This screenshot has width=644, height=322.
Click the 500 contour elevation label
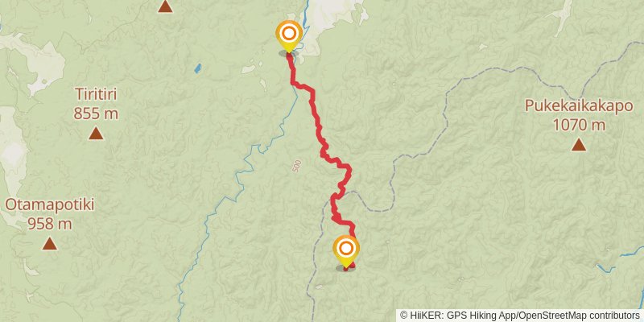pos(297,166)
